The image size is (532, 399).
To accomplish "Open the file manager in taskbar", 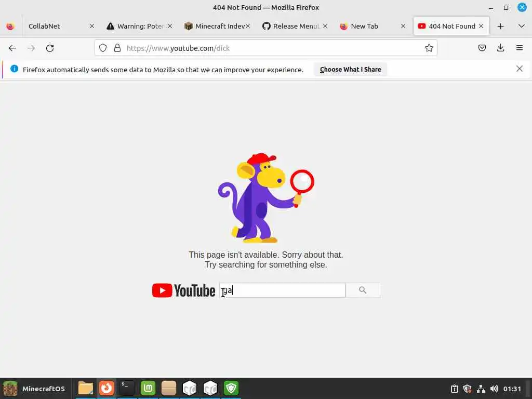I will 86,388.
